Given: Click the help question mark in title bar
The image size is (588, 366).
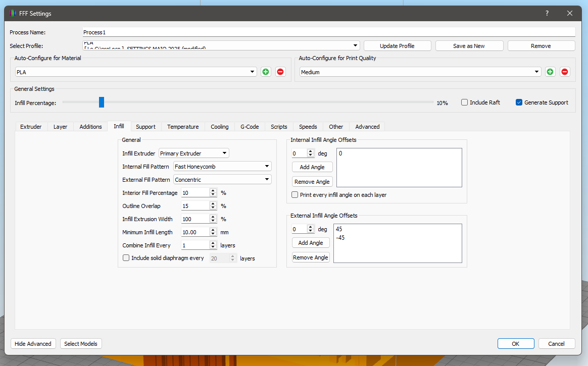Looking at the screenshot, I should pos(547,14).
